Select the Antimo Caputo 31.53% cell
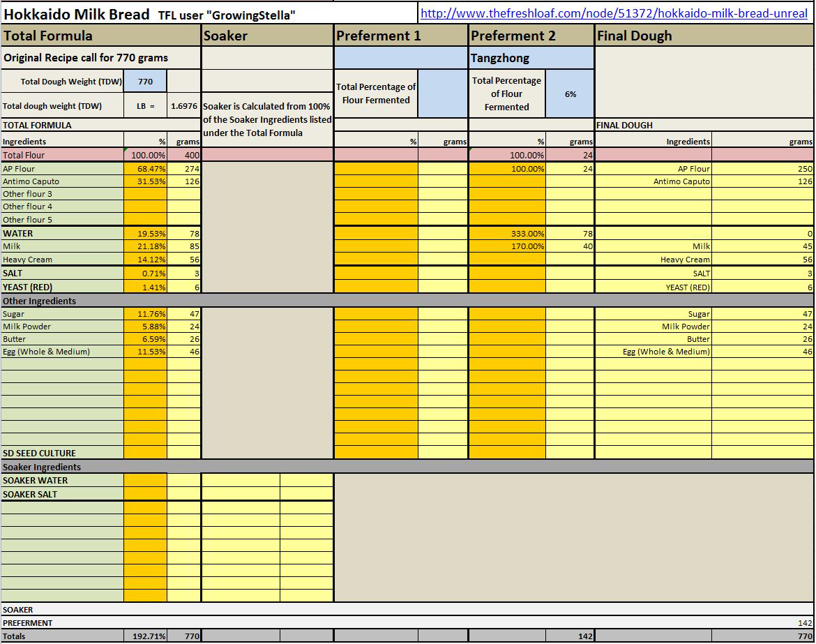Screen dimensions: 816x644 146,181
